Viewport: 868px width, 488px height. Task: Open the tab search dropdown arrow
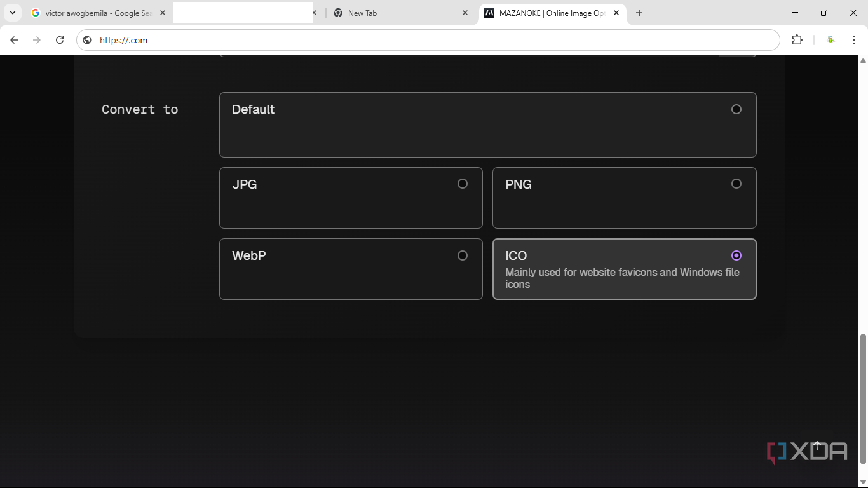coord(12,13)
